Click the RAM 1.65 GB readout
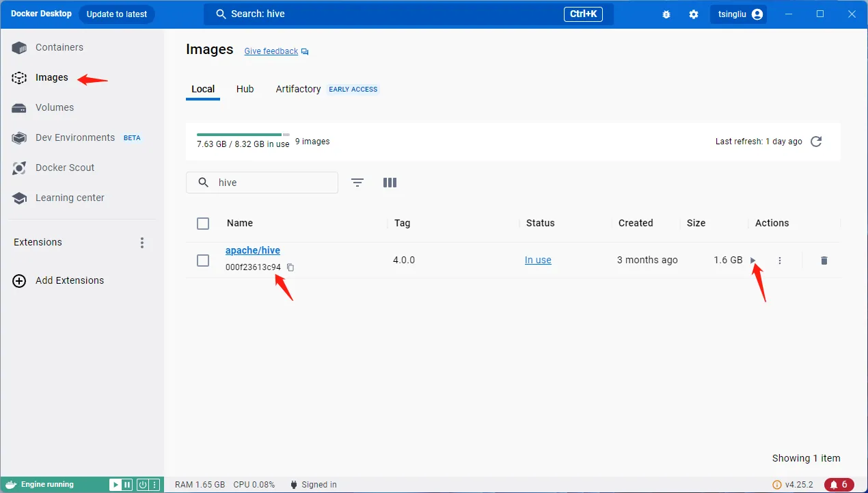The image size is (868, 493). click(x=200, y=485)
